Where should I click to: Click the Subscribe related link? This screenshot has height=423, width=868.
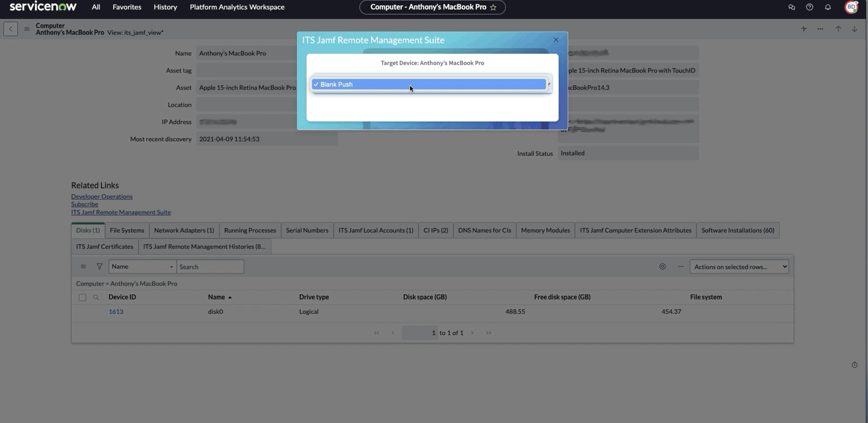pos(85,204)
